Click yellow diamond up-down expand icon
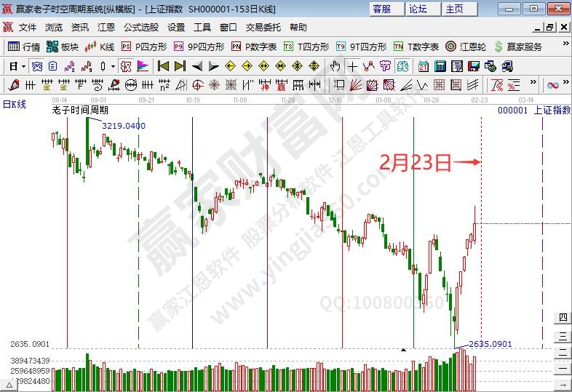The width and height of the screenshot is (572, 392). click(x=314, y=66)
